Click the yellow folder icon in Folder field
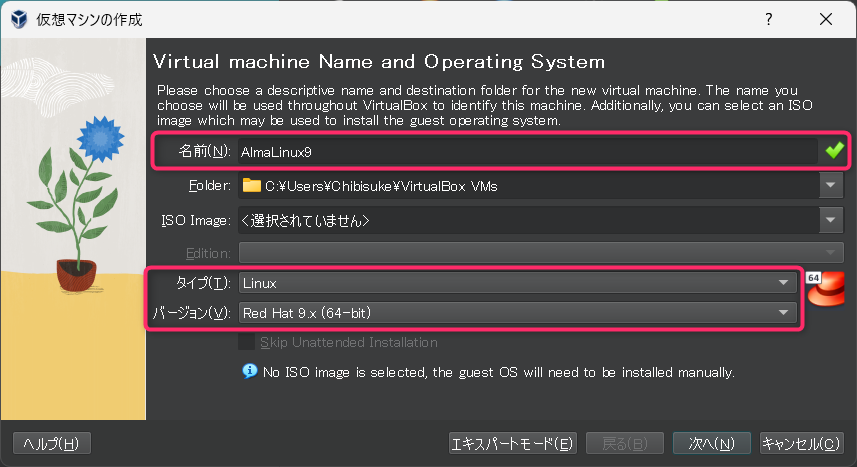Screen dimensions: 857x467 (x=251, y=185)
